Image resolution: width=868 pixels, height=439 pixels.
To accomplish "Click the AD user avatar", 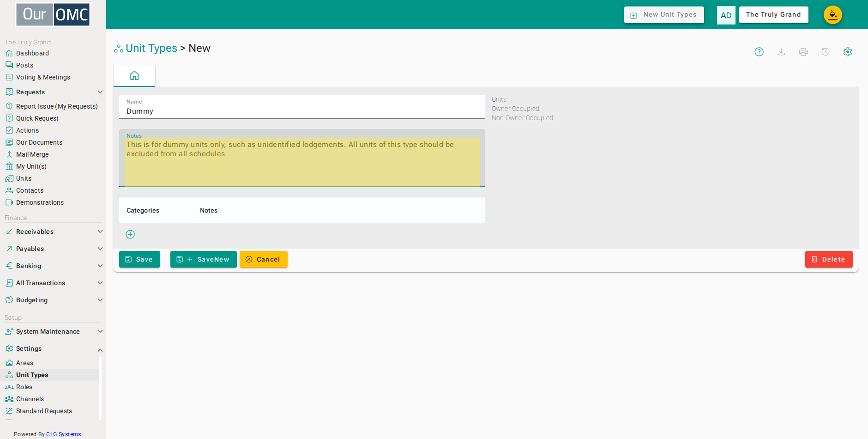I will tap(726, 15).
